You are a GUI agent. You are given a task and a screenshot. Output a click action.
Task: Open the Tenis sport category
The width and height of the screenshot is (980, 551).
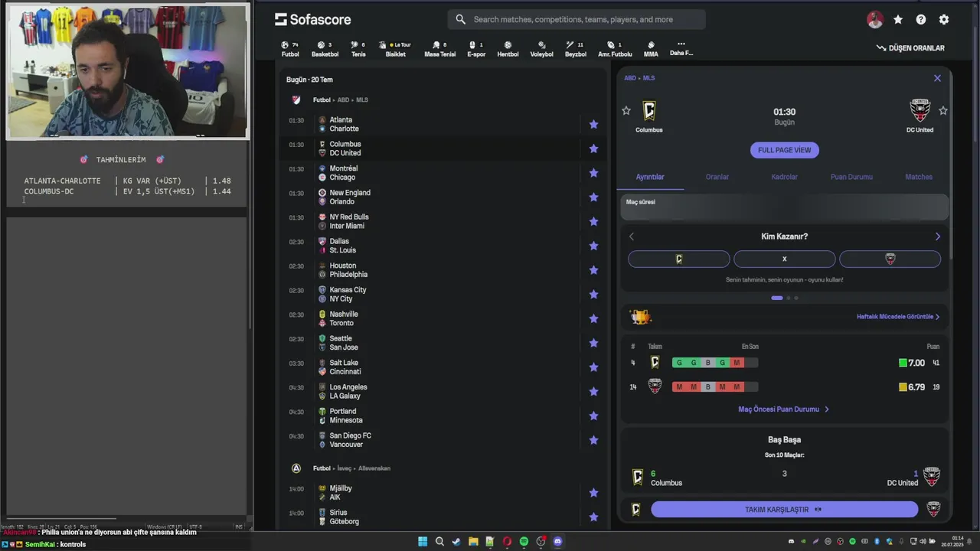[x=358, y=49]
